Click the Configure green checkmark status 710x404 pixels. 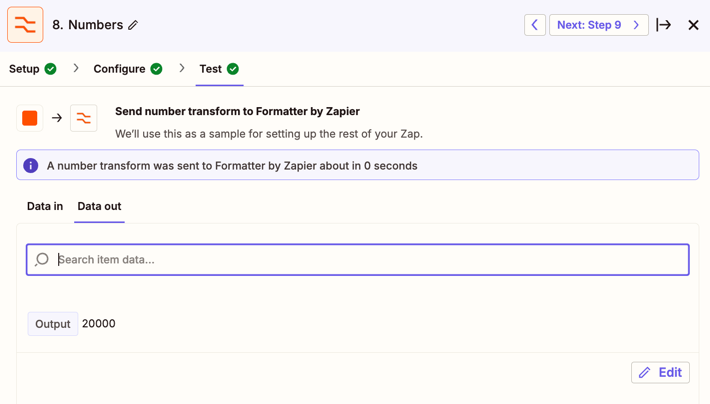156,69
